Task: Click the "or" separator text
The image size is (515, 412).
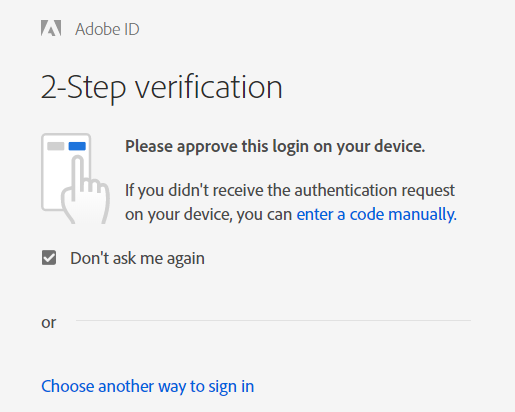Action: click(x=49, y=323)
